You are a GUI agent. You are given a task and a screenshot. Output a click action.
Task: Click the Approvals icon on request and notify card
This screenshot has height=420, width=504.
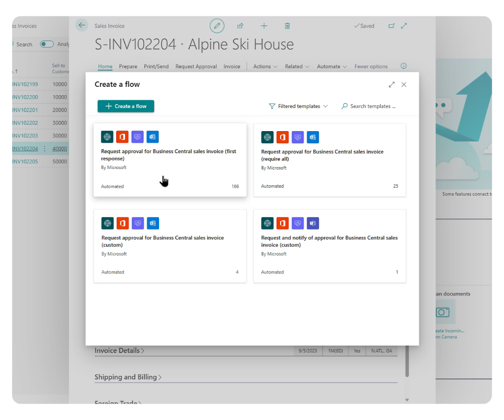click(298, 224)
